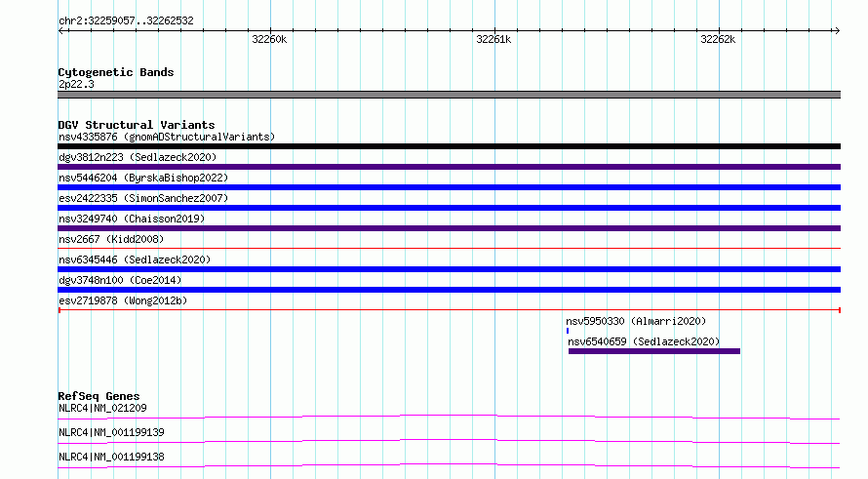Click the nsv5446204 ByrskaBishop2022 blue bar
This screenshot has width=868, height=479.
tap(449, 187)
